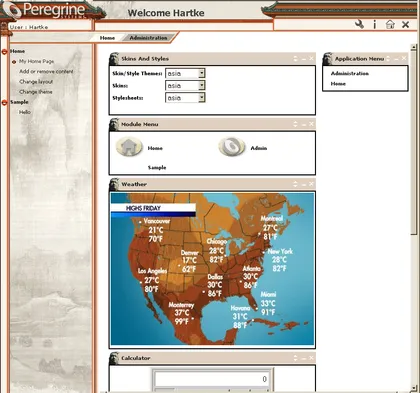Click the vertical scrollbar track
Viewport: 420px width, 393px height.
[x=414, y=310]
